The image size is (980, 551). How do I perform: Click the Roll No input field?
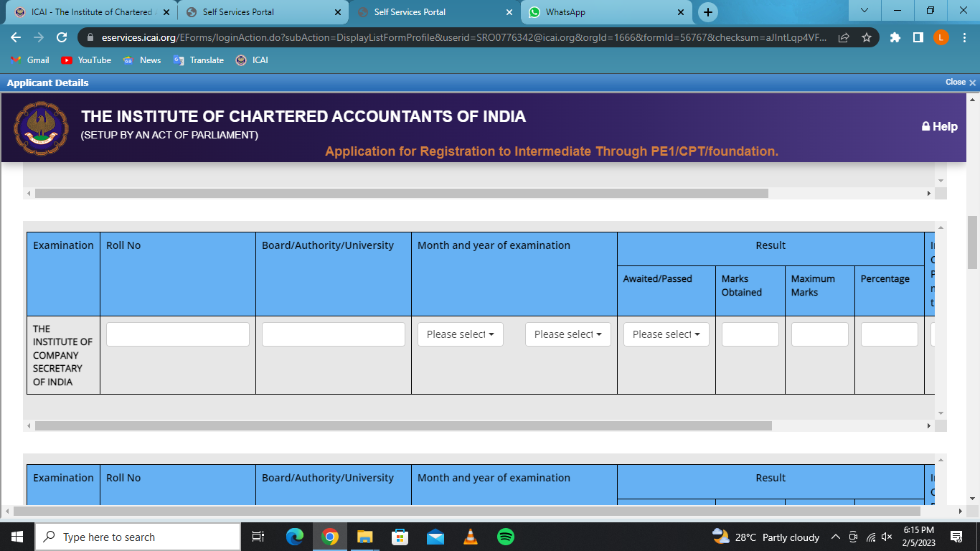point(177,334)
